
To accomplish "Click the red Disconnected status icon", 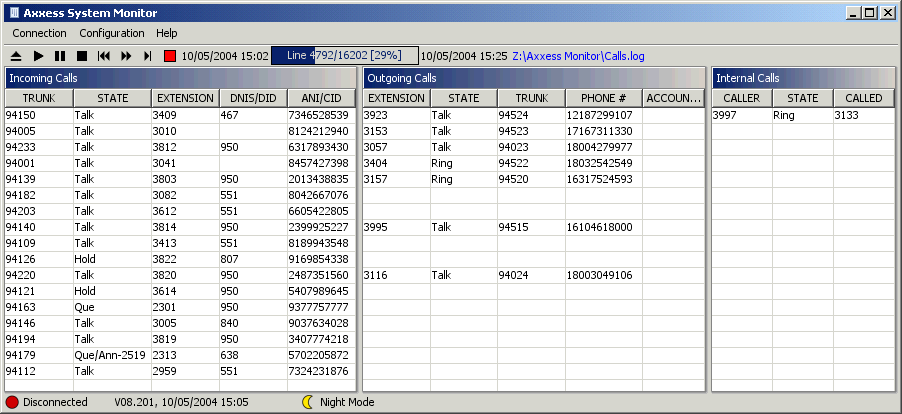I will tap(12, 402).
